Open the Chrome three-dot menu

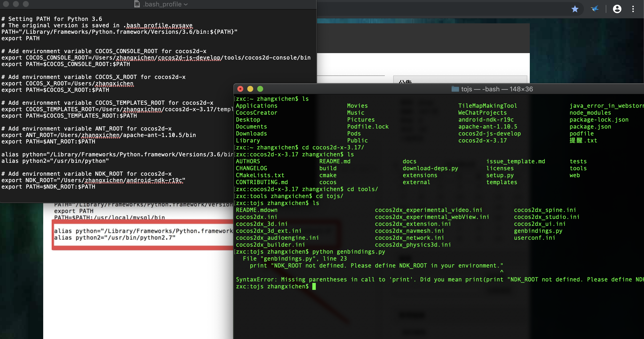tap(633, 9)
